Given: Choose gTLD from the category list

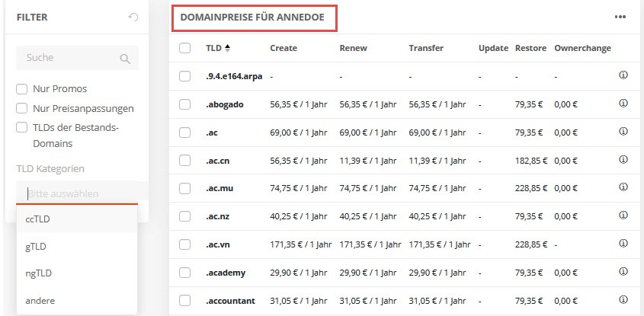Looking at the screenshot, I should pos(77,247).
